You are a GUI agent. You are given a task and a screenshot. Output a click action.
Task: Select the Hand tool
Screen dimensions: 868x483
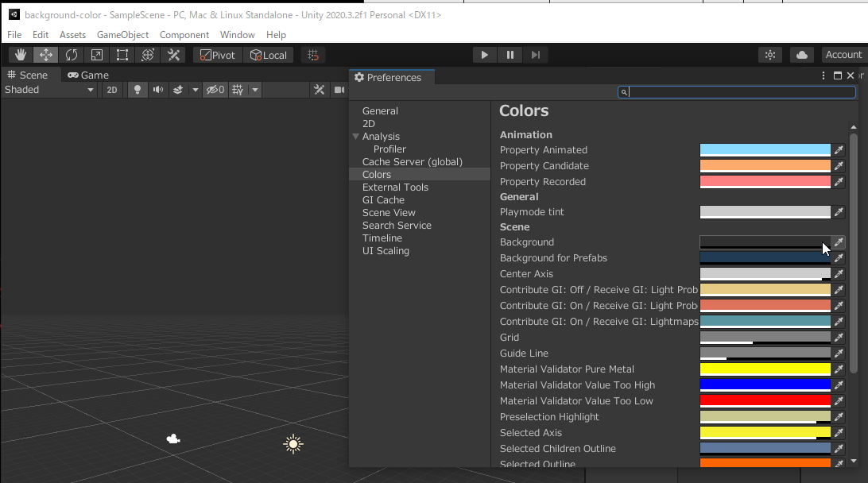tap(20, 54)
